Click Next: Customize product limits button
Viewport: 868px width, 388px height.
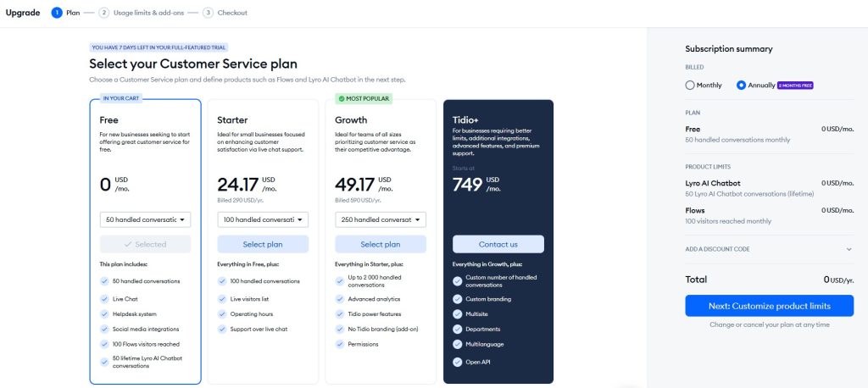(x=769, y=306)
